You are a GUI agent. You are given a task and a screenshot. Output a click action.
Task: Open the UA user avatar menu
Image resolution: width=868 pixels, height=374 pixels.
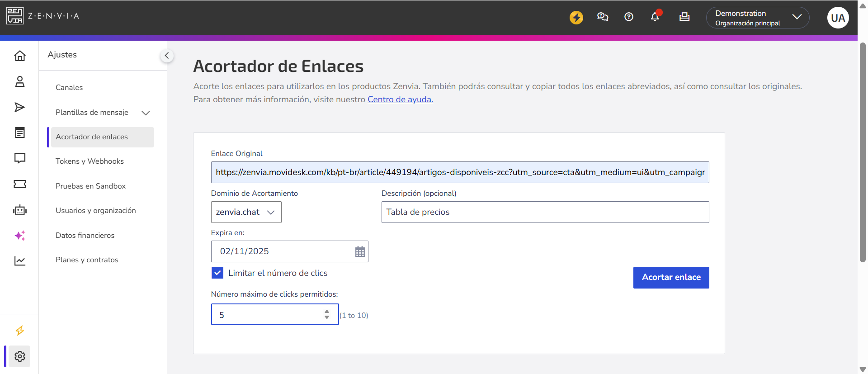(838, 18)
